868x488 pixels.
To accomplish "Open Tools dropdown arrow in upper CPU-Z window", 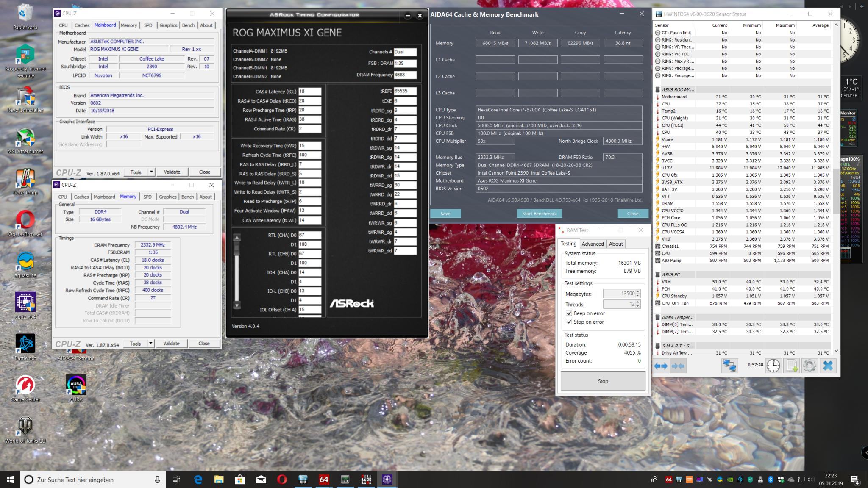I will (x=151, y=172).
